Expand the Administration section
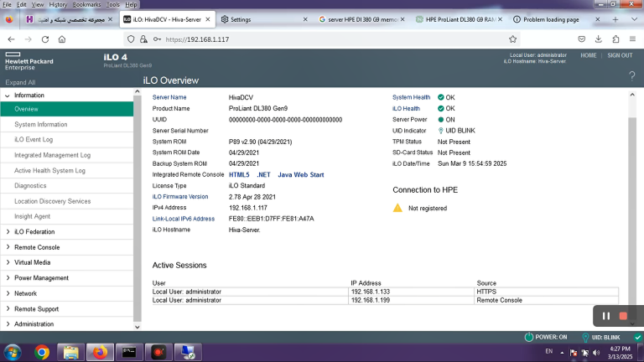644x362 pixels. [8, 323]
